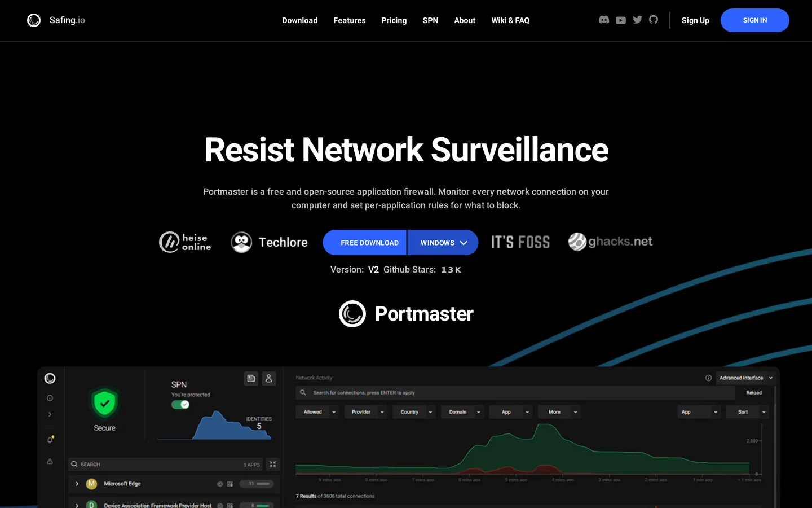Click the large Portmaster ring logo

pyautogui.click(x=352, y=314)
